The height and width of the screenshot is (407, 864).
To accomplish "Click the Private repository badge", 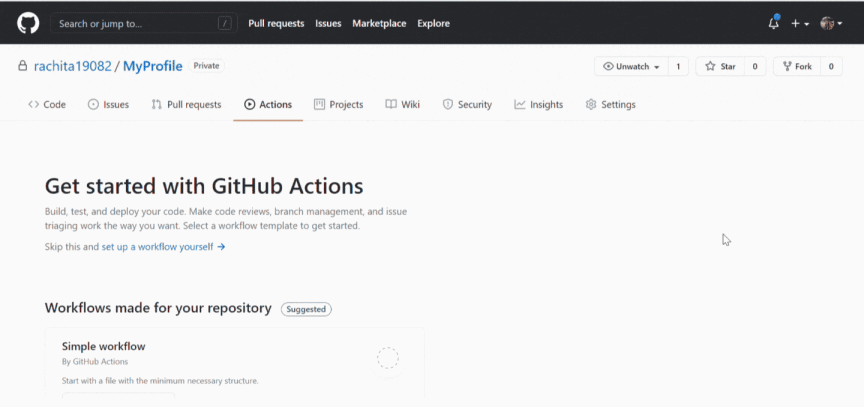I will tap(207, 66).
